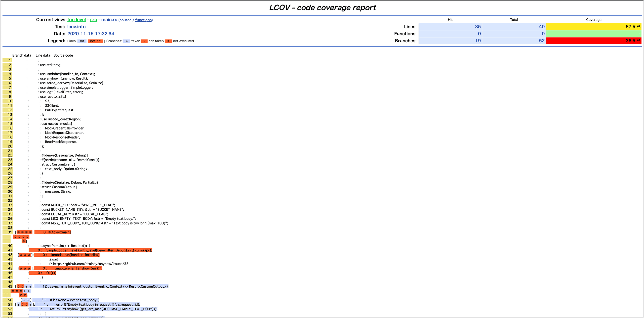Switch to the 'functions' view link
This screenshot has width=644, height=318.
[x=144, y=20]
